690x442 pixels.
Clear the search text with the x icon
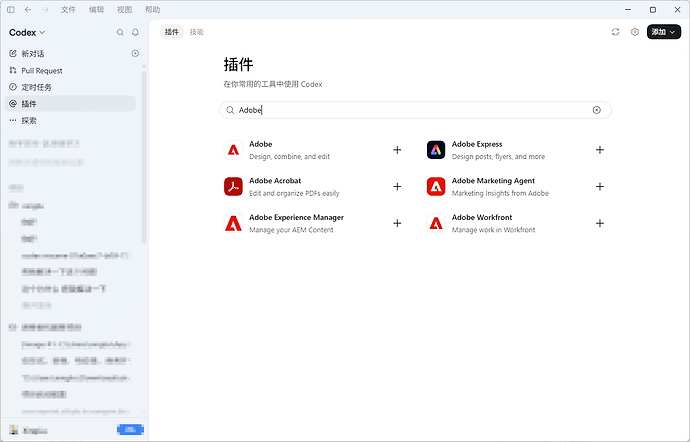tap(597, 110)
